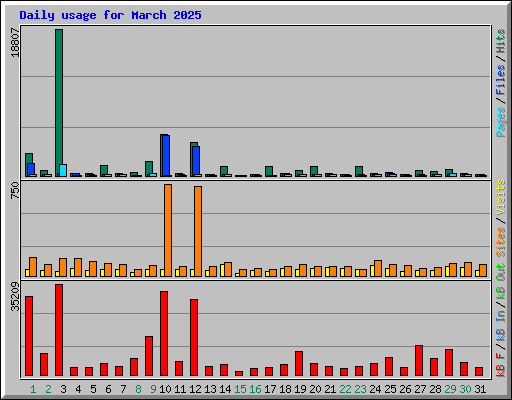Viewport: 512px width, 400px height.
Task: Click day label 21 on the x-axis
Action: click(x=330, y=389)
